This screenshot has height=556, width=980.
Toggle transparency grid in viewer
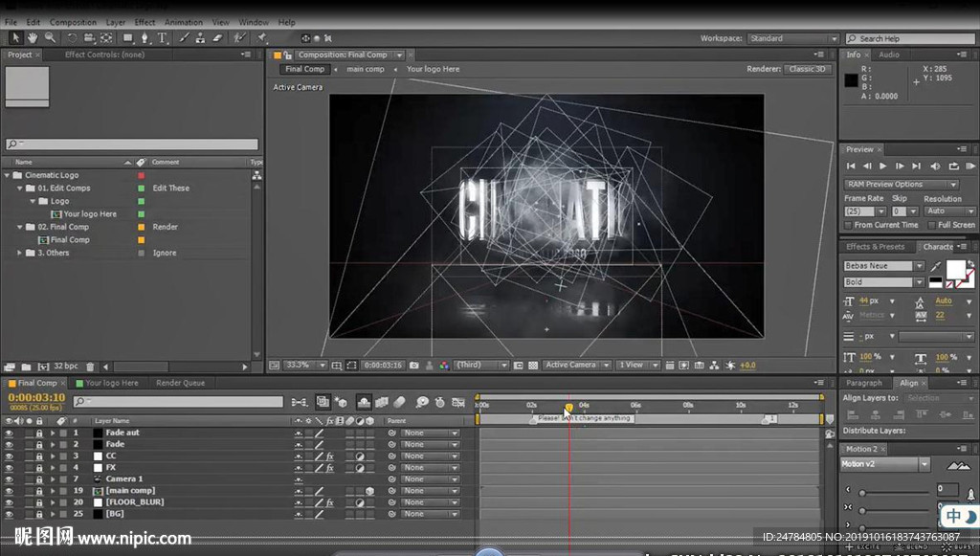(x=533, y=366)
